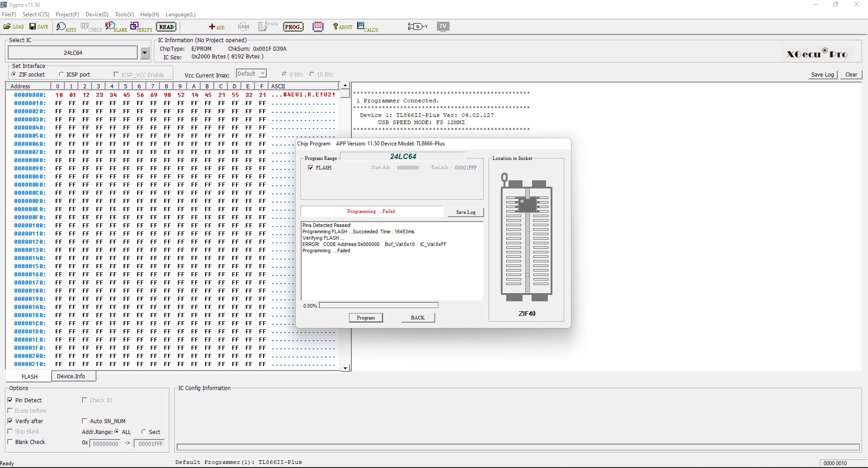Run AUTO chip detection icon
The image size is (868, 468).
coord(66,27)
